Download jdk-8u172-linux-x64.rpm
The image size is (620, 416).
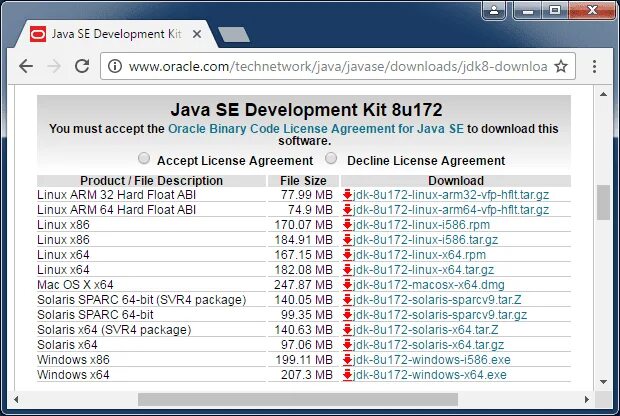[x=419, y=255]
